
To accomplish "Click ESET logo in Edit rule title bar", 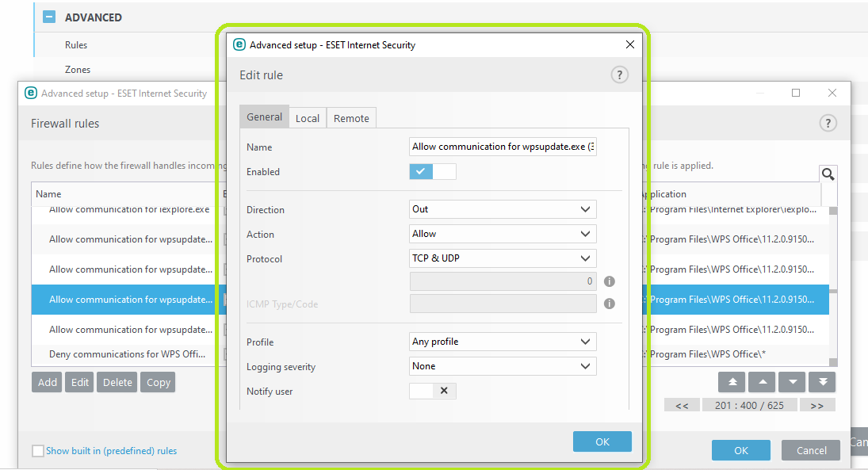I will pos(239,44).
